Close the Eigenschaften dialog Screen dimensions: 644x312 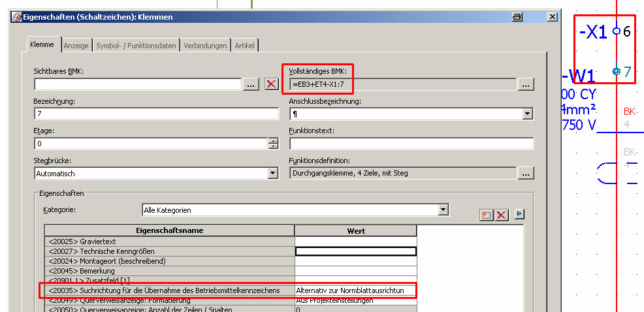tap(553, 17)
